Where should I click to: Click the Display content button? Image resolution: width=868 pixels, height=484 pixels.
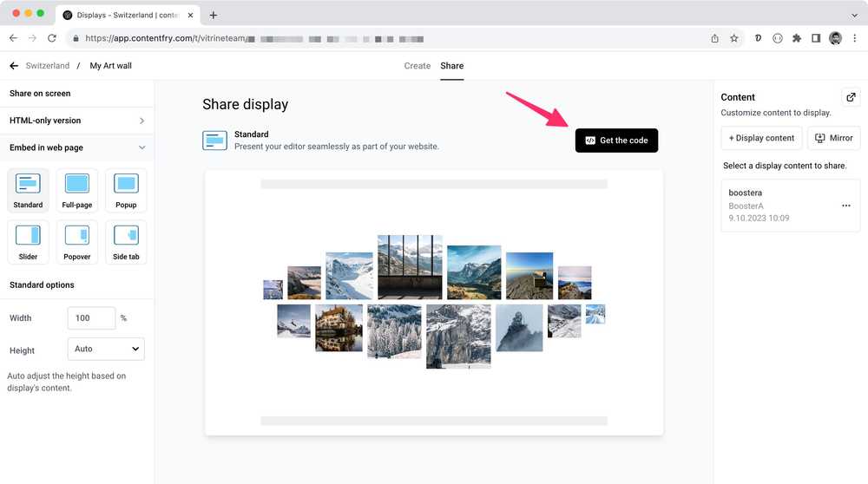click(761, 138)
